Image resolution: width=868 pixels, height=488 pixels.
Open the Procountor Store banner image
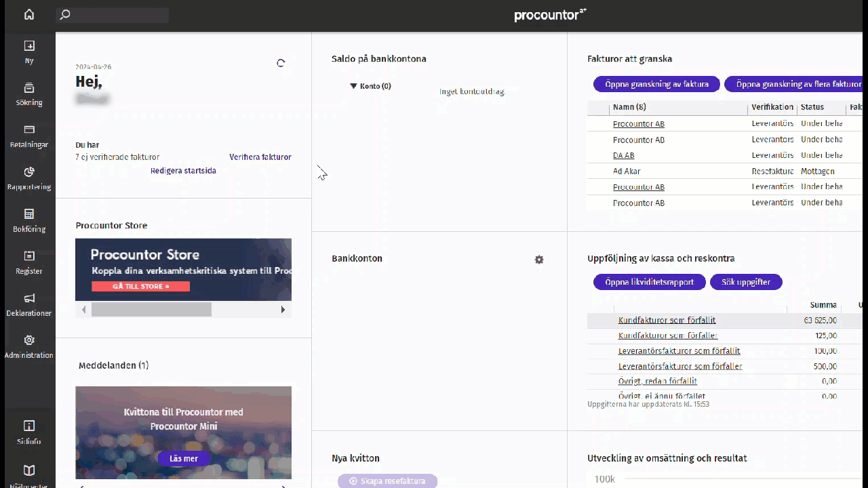(183, 269)
